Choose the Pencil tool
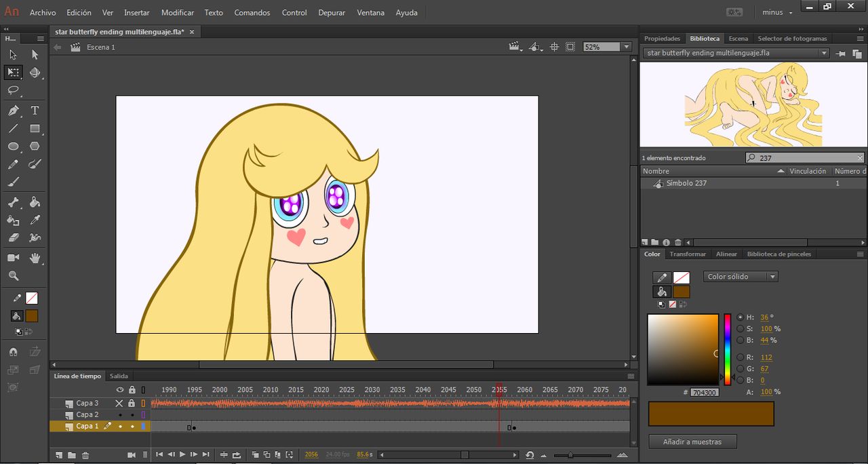This screenshot has height=464, width=868. click(x=13, y=165)
